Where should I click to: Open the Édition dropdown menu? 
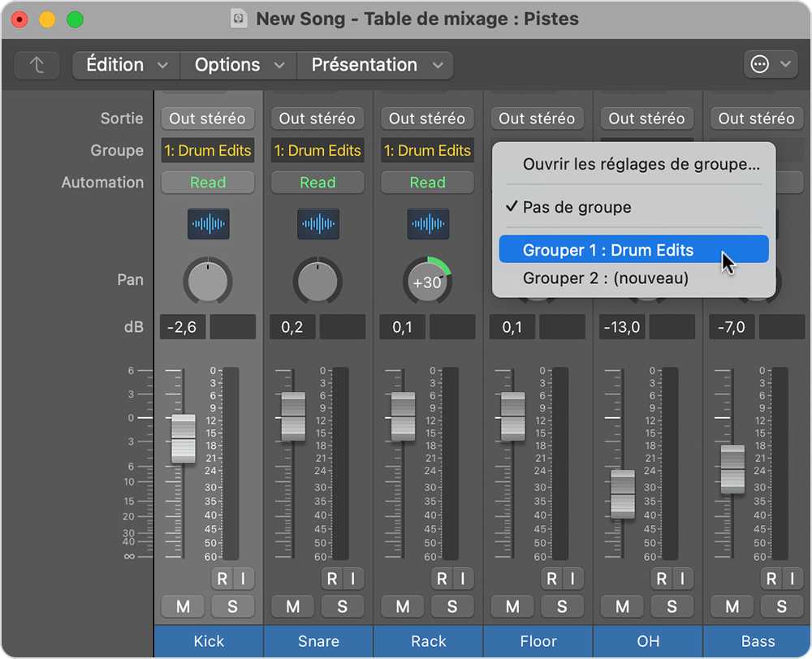point(125,65)
